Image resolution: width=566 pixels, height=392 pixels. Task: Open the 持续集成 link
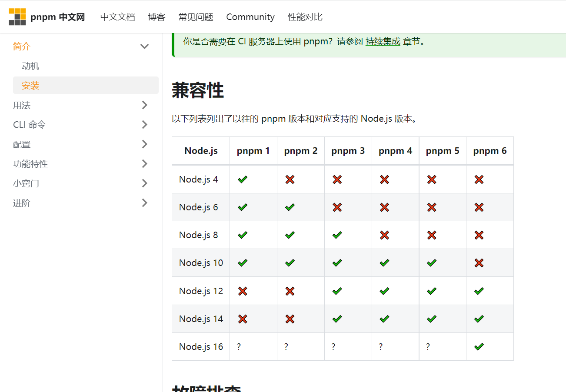click(x=383, y=42)
